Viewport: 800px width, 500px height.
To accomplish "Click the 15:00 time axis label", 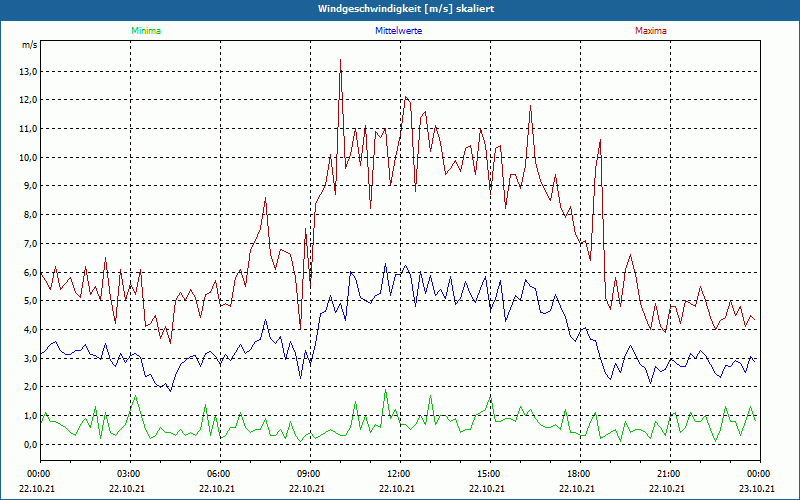I will 490,474.
